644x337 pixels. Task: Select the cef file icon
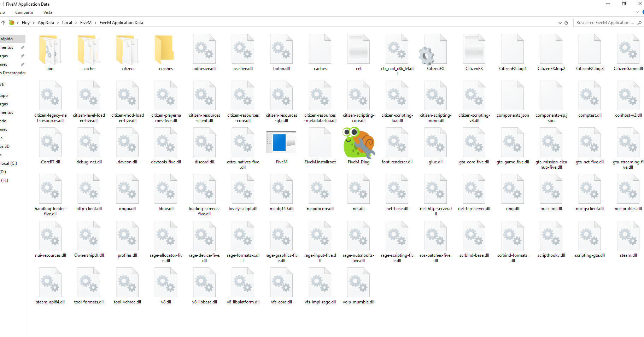click(x=358, y=50)
